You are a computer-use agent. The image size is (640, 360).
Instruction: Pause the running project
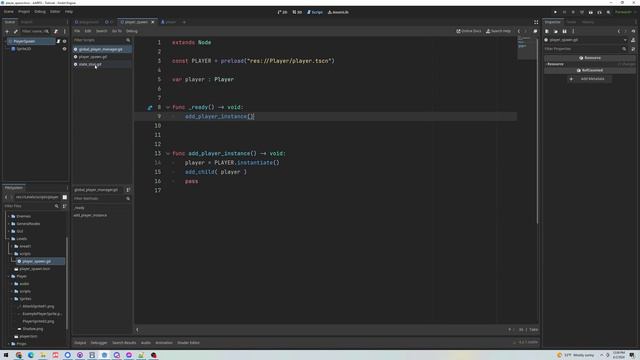coord(564,12)
